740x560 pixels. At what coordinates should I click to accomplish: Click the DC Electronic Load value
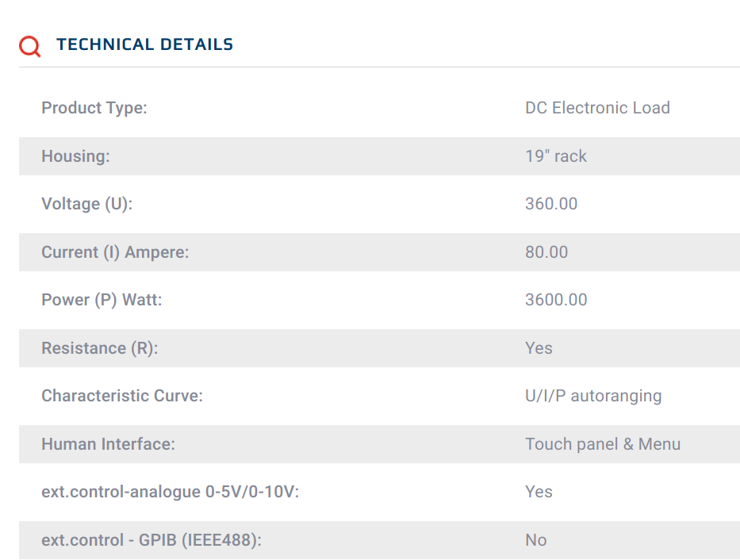click(597, 108)
